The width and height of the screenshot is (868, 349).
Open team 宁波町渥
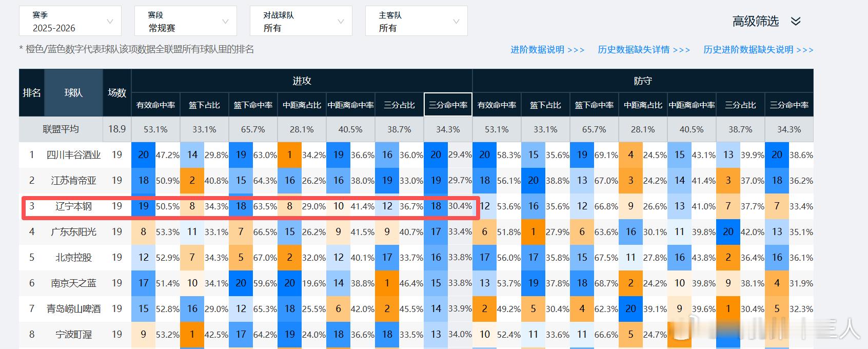(x=74, y=335)
